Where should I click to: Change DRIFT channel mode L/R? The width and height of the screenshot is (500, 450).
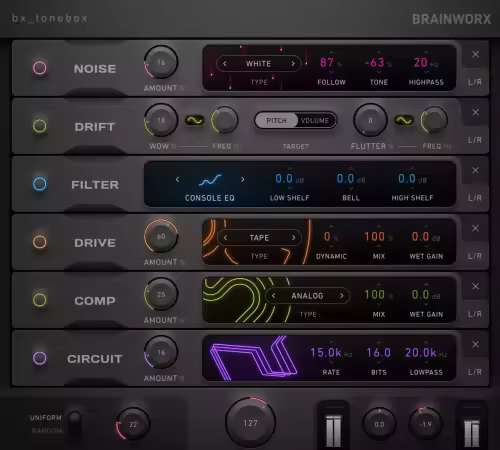(475, 140)
